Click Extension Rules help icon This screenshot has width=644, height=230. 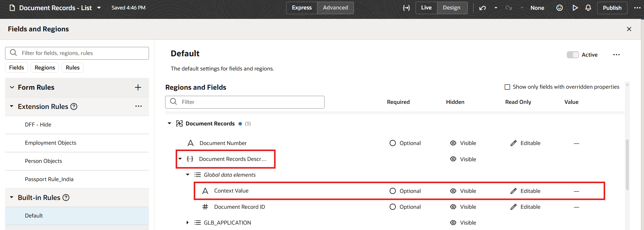coord(74,107)
